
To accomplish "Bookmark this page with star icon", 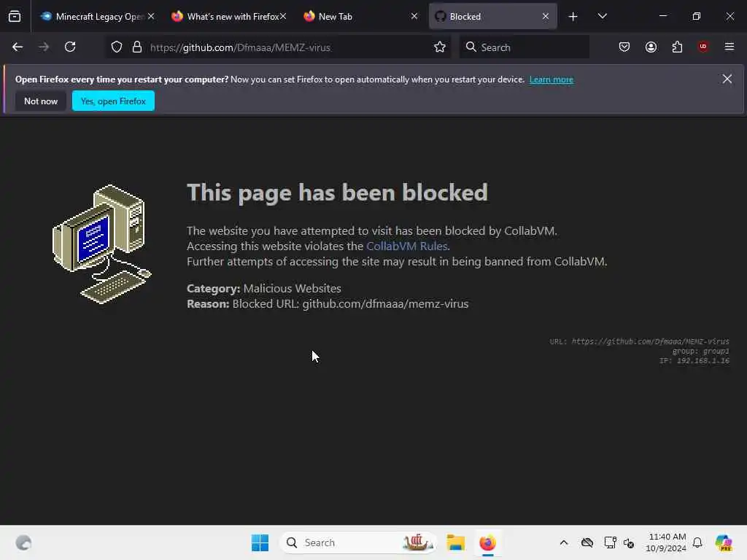I will tap(439, 47).
